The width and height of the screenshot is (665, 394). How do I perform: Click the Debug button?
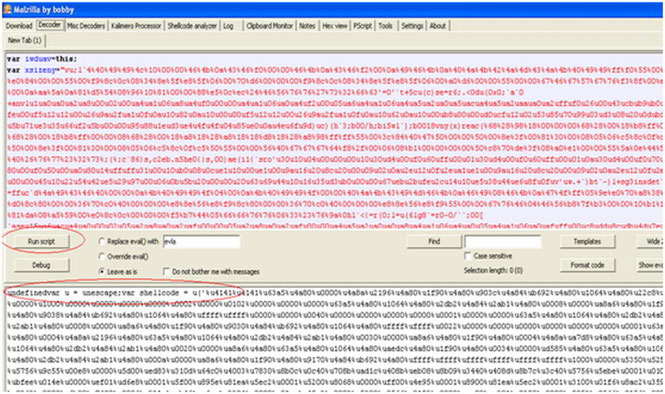[x=41, y=265]
